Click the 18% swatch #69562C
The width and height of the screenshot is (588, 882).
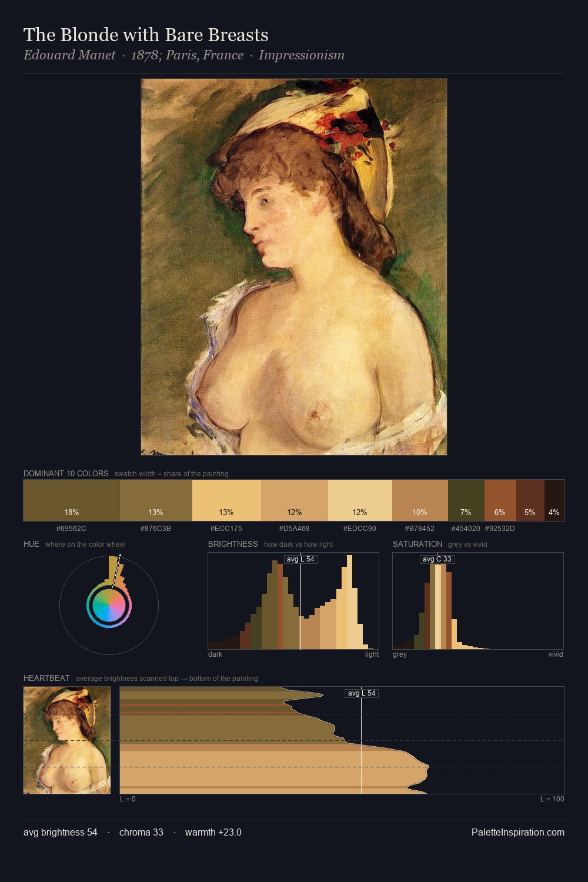pos(72,500)
